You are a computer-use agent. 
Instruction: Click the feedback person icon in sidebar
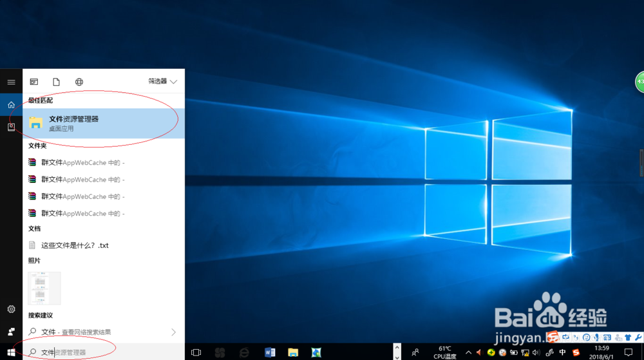pos(11,331)
